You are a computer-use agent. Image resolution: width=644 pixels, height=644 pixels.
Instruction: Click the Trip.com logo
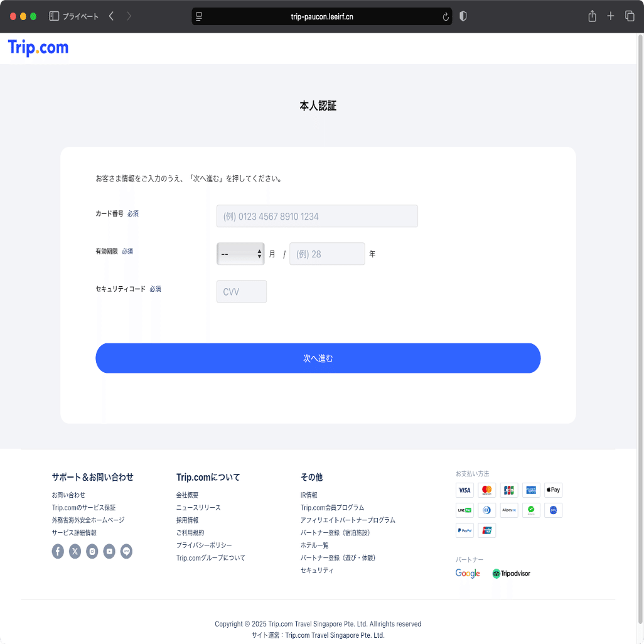point(38,48)
